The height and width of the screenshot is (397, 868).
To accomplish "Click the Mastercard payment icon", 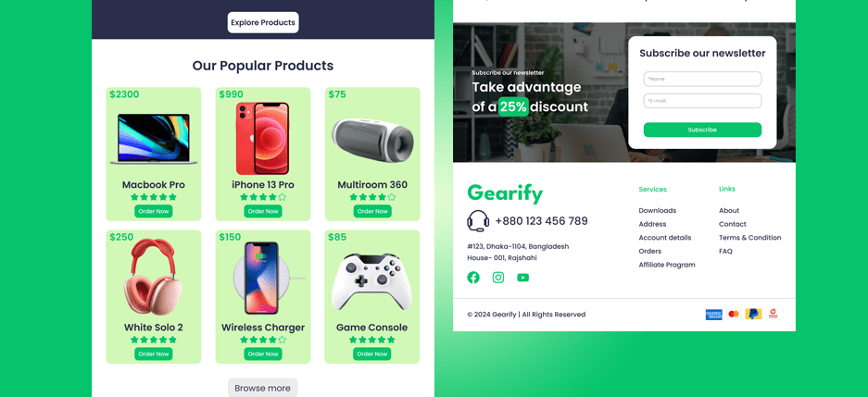I will [734, 314].
